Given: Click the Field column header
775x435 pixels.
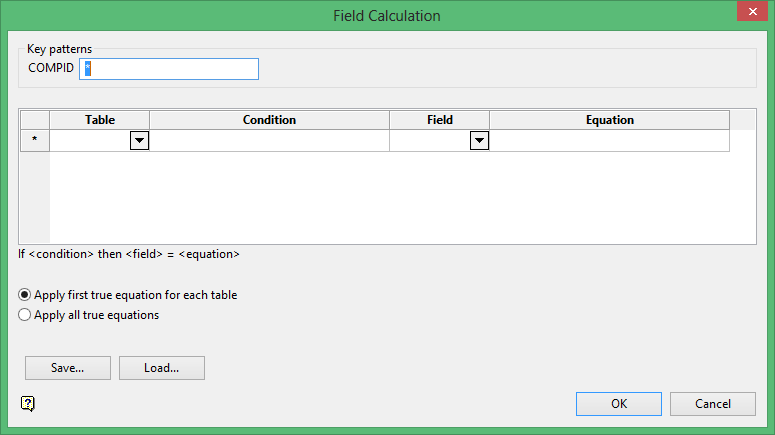Looking at the screenshot, I should click(x=440, y=120).
